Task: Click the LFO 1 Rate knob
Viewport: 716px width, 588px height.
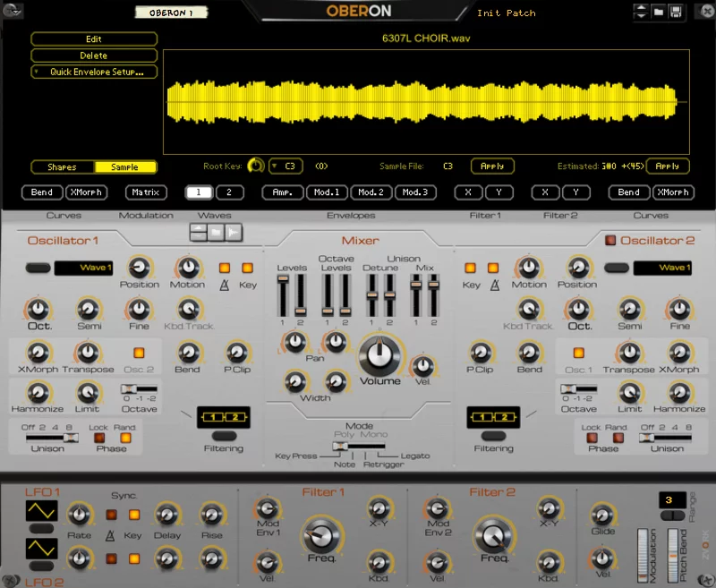Action: pos(80,515)
